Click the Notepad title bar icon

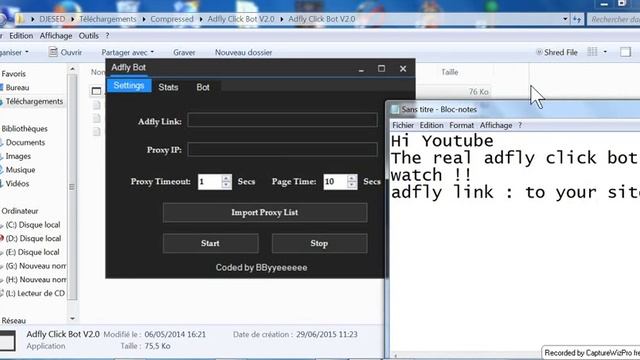(395, 109)
